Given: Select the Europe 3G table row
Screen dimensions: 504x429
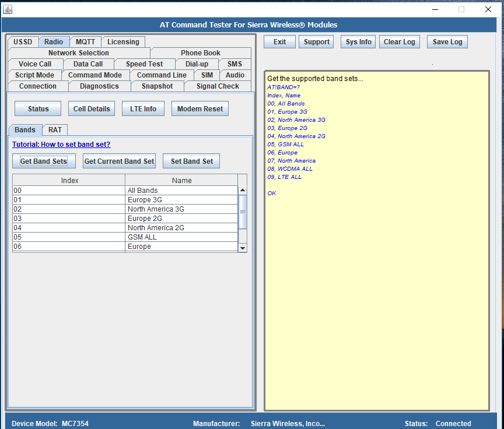Looking at the screenshot, I should [125, 200].
